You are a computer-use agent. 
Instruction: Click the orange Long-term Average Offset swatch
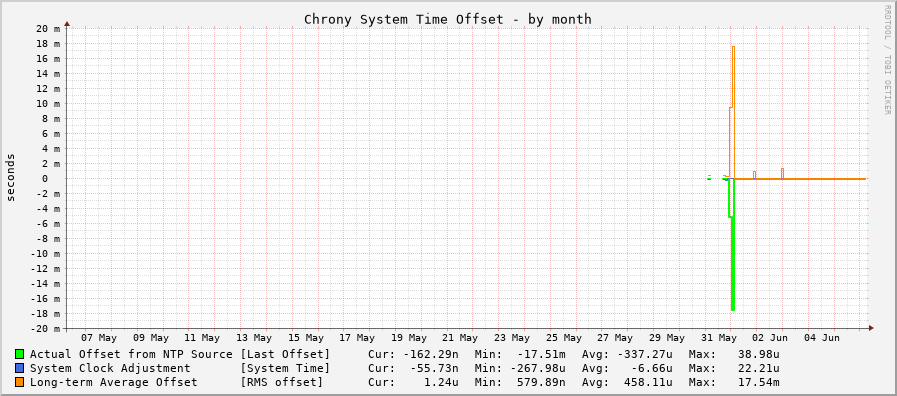(20, 382)
